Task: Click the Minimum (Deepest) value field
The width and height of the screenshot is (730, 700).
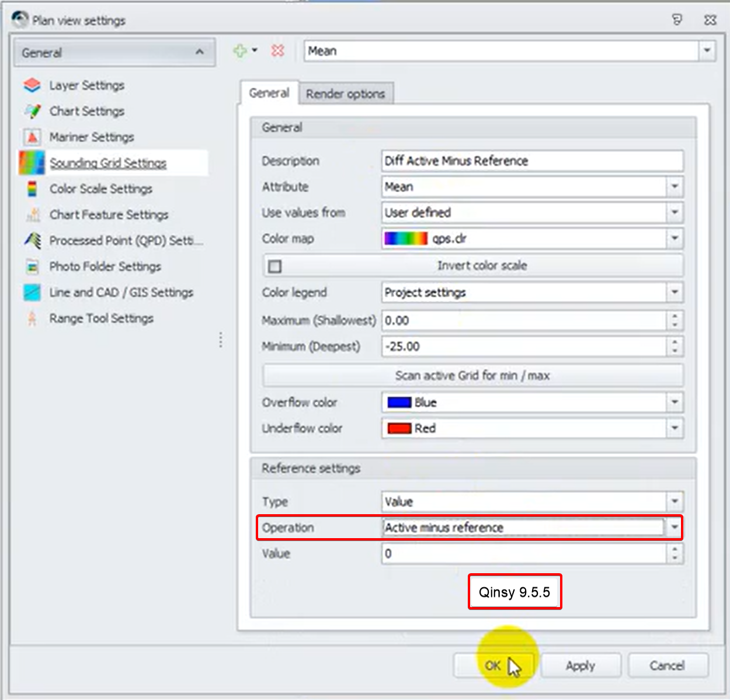Action: (x=524, y=346)
